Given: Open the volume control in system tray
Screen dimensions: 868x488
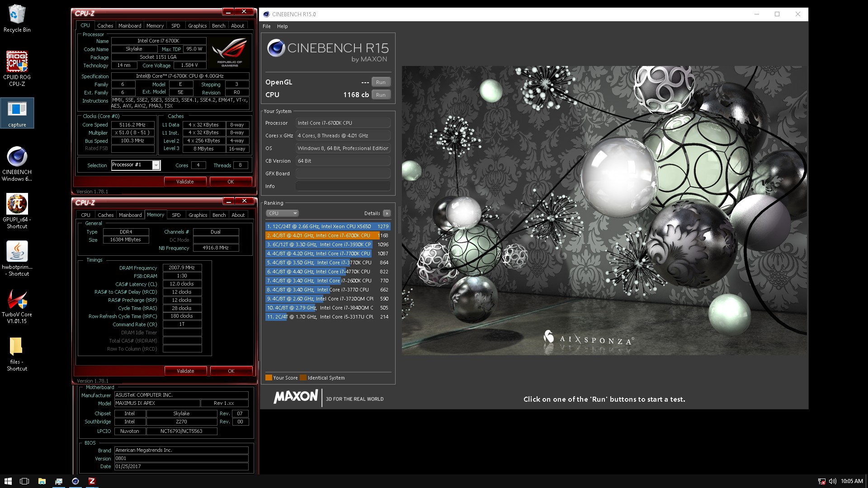Looking at the screenshot, I should click(832, 481).
